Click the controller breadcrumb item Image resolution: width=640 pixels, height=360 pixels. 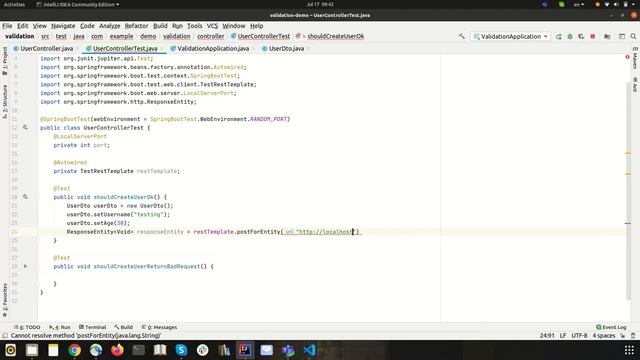pyautogui.click(x=211, y=36)
